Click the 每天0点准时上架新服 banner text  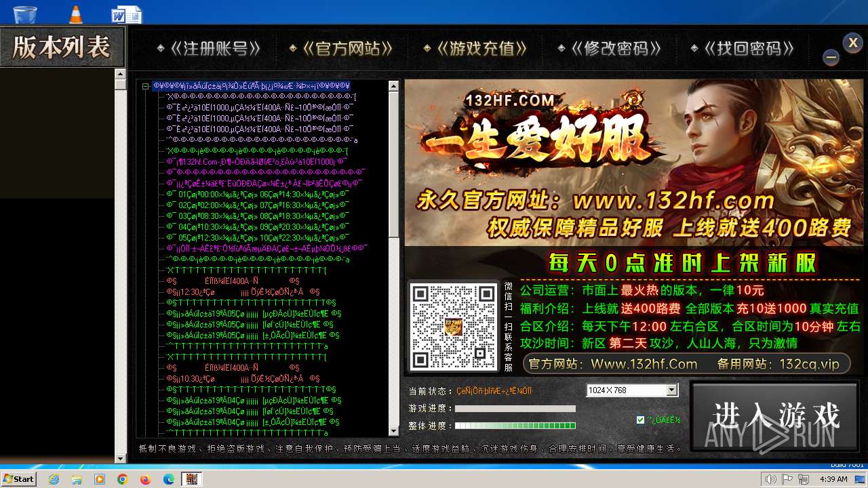[x=683, y=263]
